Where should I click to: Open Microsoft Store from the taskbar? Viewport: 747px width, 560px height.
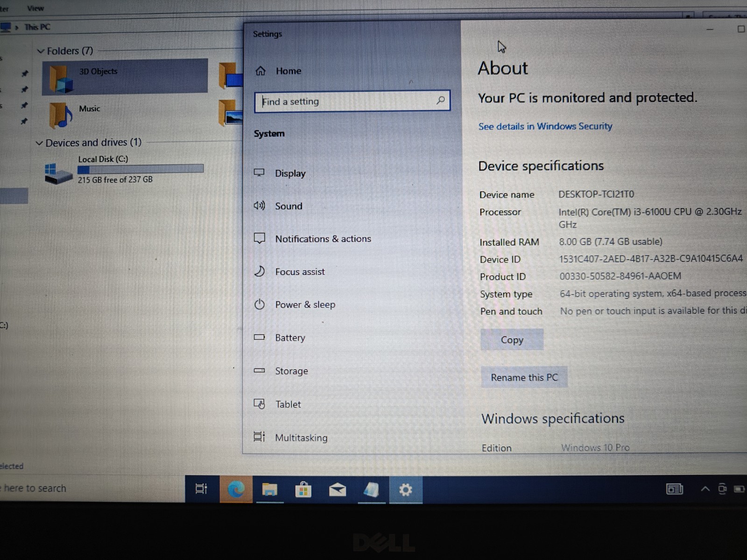point(303,490)
